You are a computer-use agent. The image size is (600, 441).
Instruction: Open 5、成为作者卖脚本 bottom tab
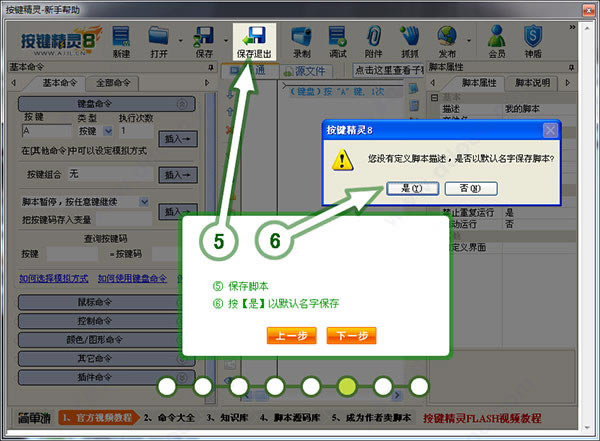371,418
